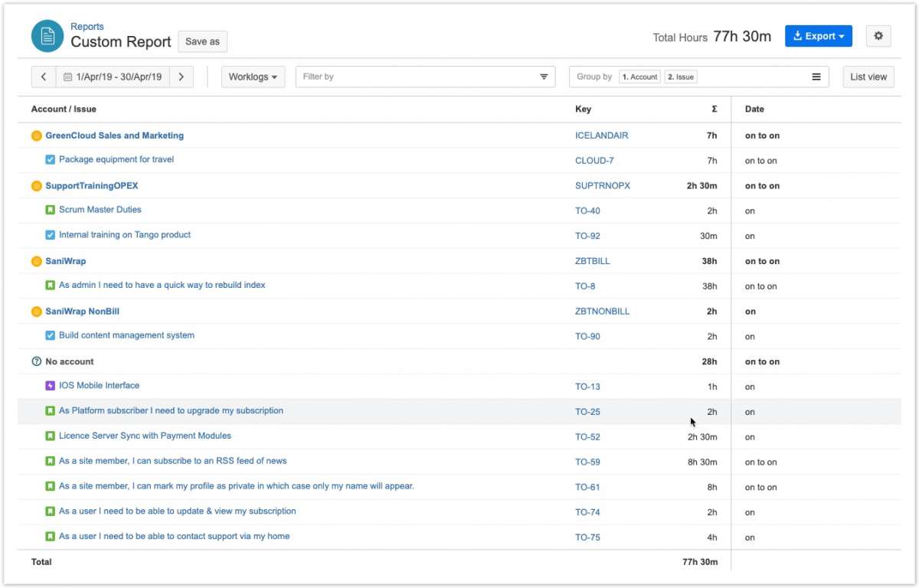This screenshot has width=919, height=588.
Task: Select the 1. Account grouping tag
Action: [639, 77]
